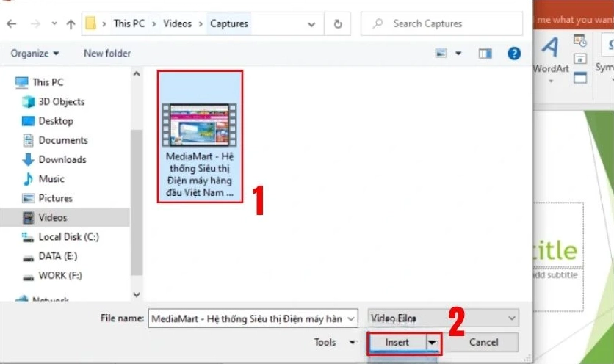Click the navigation pane scroll down arrow
Viewport: 614px width, 364px height.
coord(137,295)
